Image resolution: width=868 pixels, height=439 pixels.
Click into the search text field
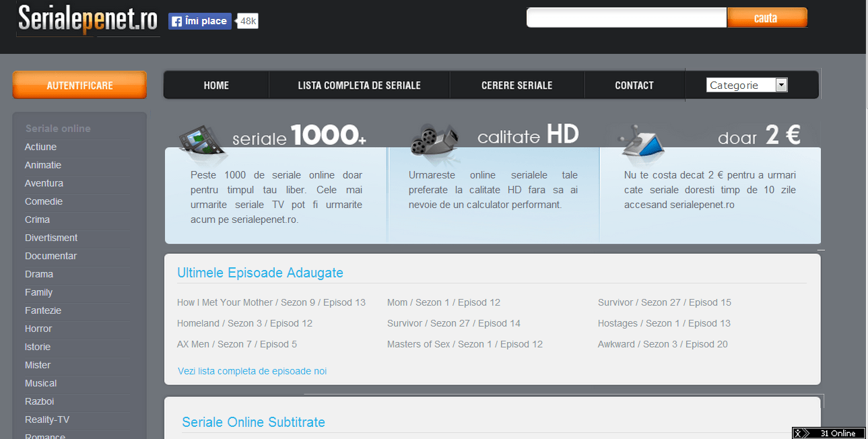626,18
